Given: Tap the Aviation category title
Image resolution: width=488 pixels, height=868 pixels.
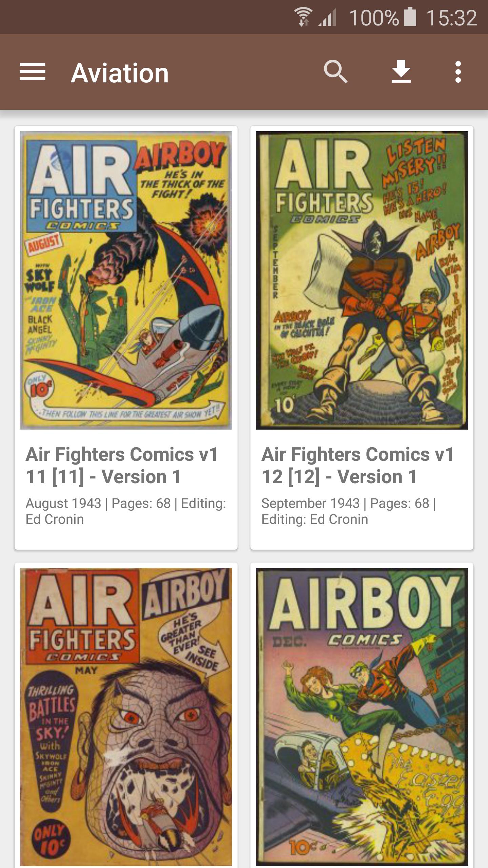Looking at the screenshot, I should coord(120,73).
